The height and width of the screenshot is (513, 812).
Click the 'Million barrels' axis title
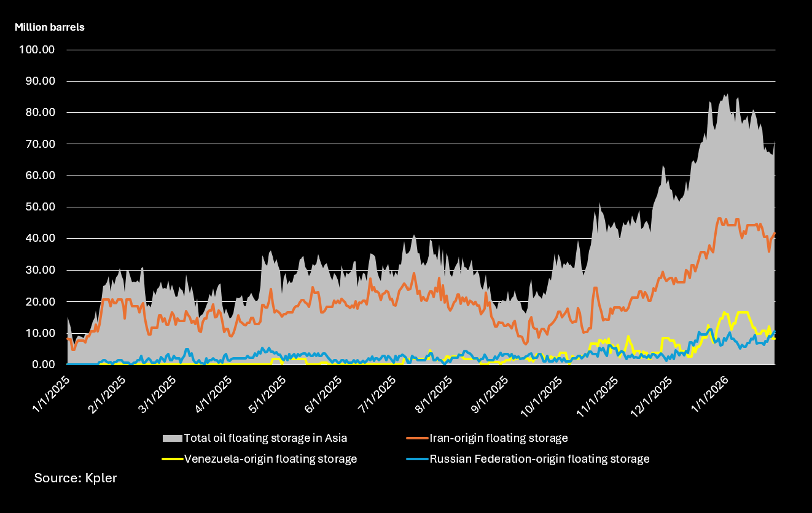coord(50,27)
